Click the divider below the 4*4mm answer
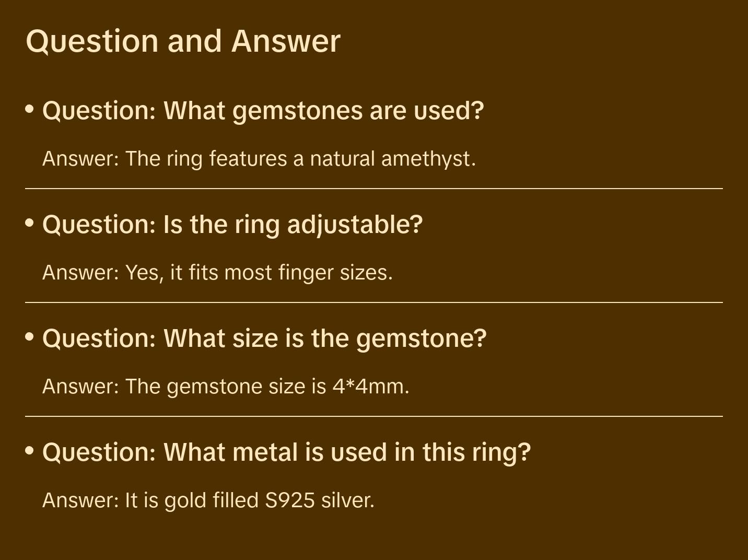The width and height of the screenshot is (748, 560). pos(374,416)
